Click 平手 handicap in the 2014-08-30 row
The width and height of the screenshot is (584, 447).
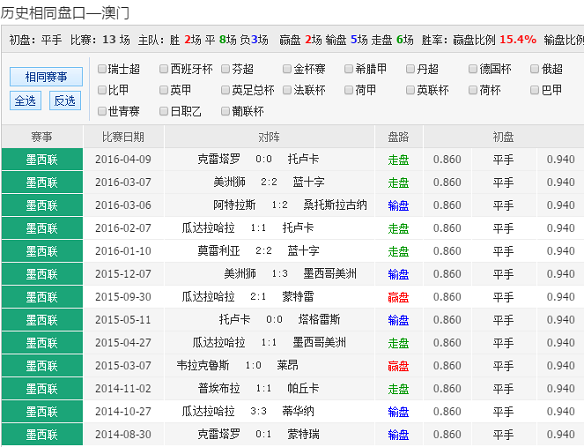[x=504, y=435]
